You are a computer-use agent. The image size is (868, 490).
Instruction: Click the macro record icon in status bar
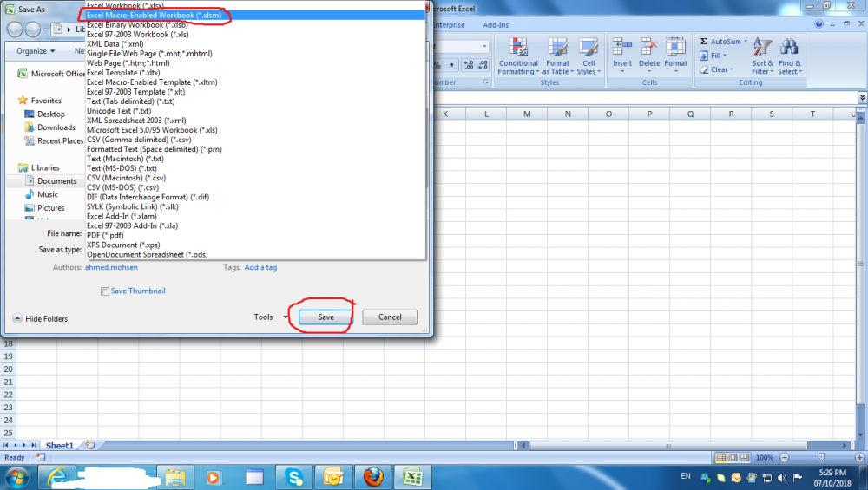[x=40, y=457]
